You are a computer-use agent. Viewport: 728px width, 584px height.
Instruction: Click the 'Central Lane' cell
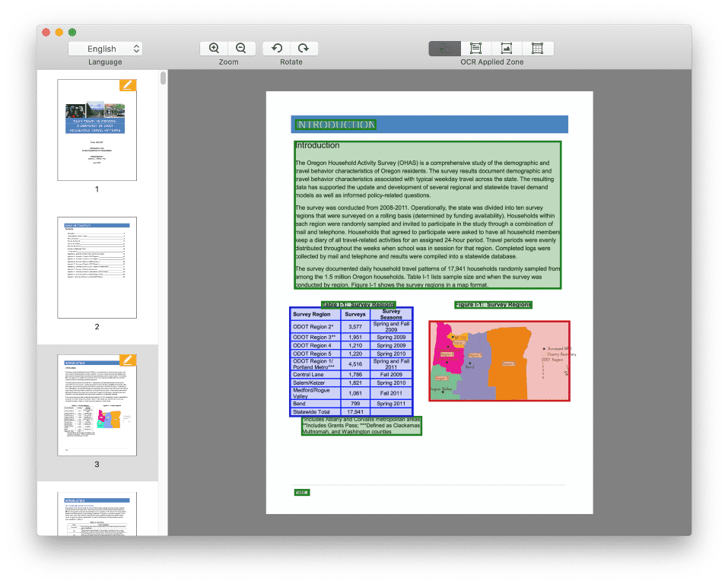tap(316, 375)
